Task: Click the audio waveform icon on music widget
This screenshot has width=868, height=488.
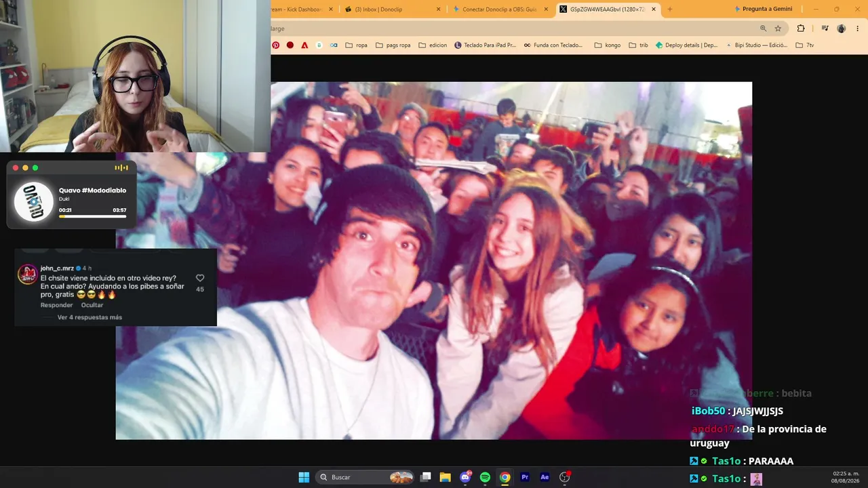Action: point(121,168)
